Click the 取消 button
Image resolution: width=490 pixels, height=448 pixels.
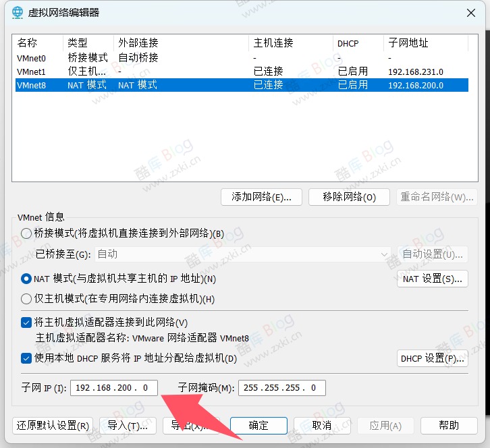[322, 426]
